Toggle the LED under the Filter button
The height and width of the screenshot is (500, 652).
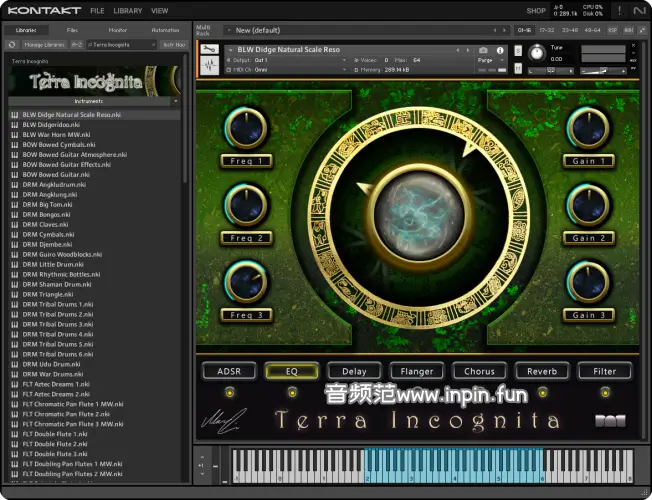coord(605,393)
